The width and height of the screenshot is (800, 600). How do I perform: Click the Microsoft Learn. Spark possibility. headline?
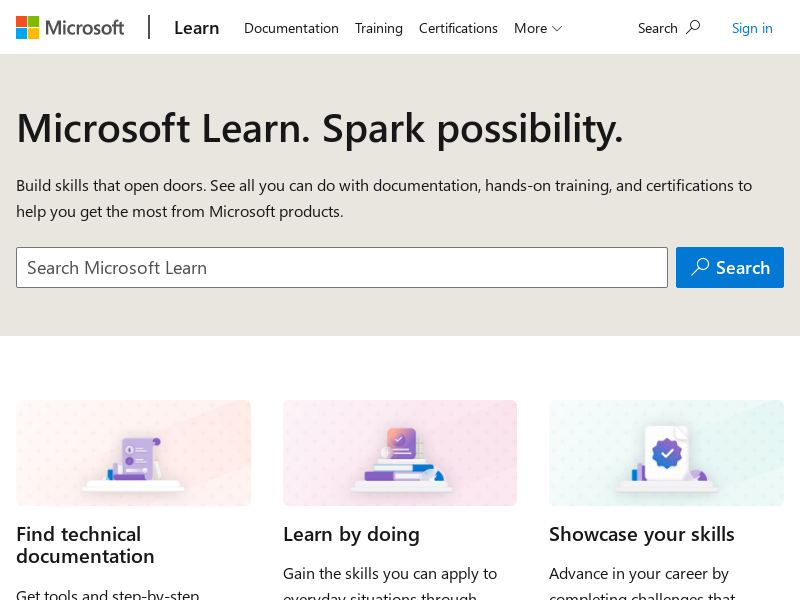(x=320, y=129)
